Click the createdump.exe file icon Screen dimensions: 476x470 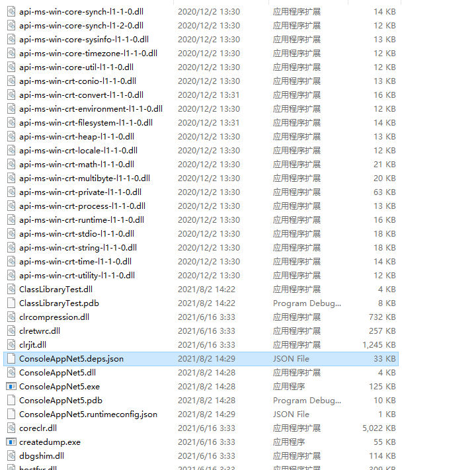pos(11,442)
